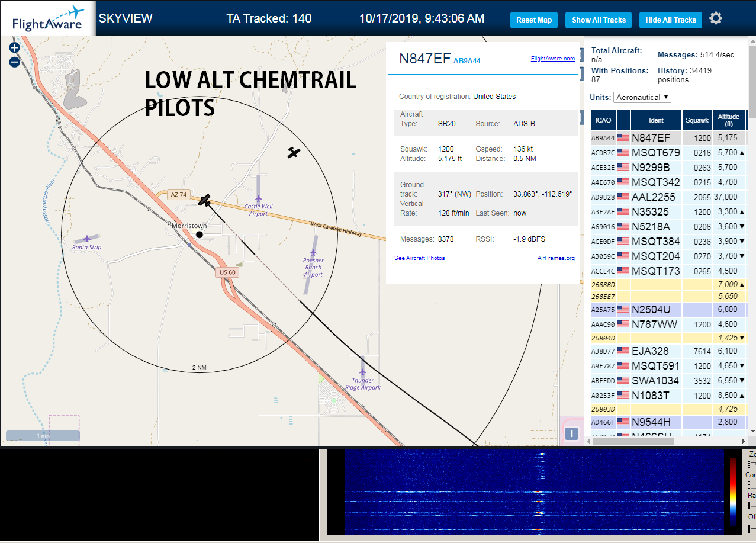Open the FlightAware.com link in aircraft panel

pyautogui.click(x=553, y=59)
